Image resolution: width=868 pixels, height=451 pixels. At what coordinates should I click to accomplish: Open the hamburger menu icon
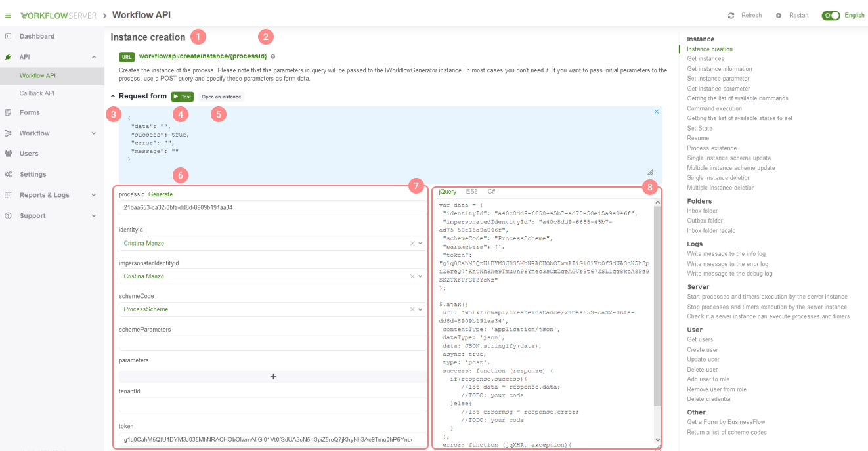pos(8,15)
